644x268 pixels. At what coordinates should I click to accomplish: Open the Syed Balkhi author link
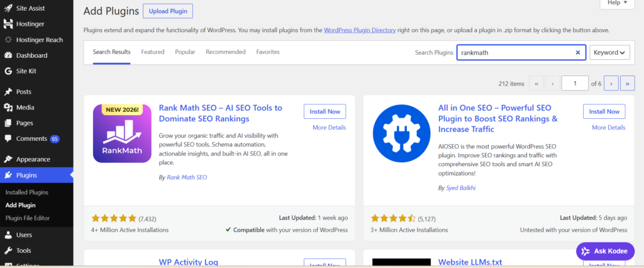461,188
